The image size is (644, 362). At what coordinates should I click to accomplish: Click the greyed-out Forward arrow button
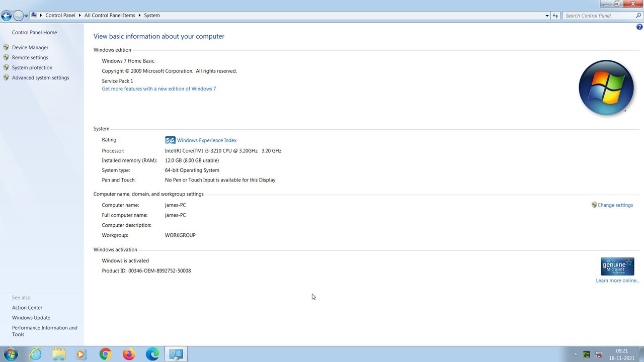18,16
